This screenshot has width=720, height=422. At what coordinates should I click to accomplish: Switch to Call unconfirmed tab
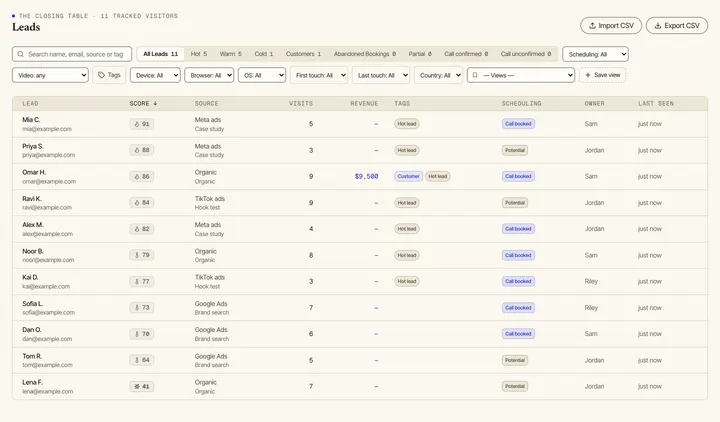526,54
